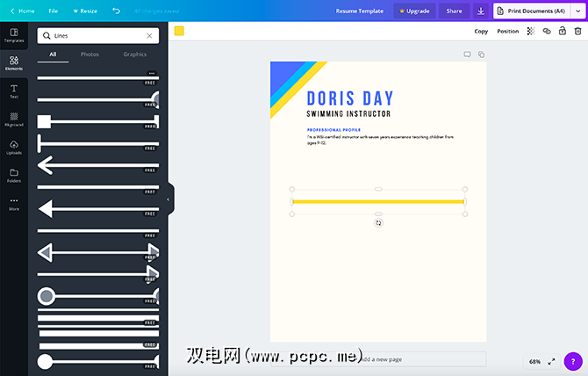Undo the last change
Viewport: 588px width, 376px height.
pos(116,11)
